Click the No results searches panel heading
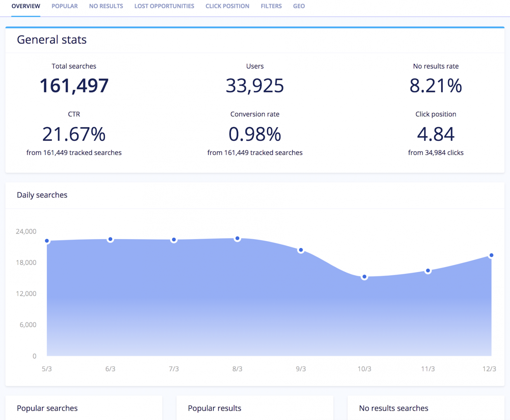This screenshot has width=510, height=420. tap(393, 408)
